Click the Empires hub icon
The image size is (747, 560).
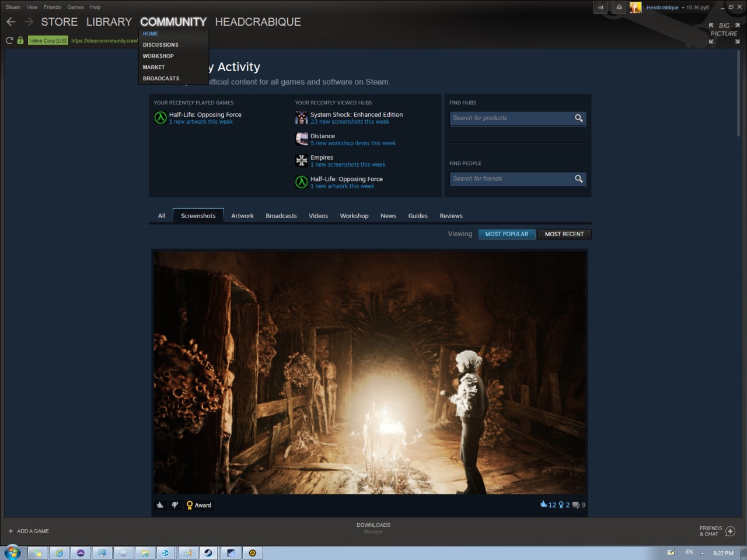[x=302, y=160]
